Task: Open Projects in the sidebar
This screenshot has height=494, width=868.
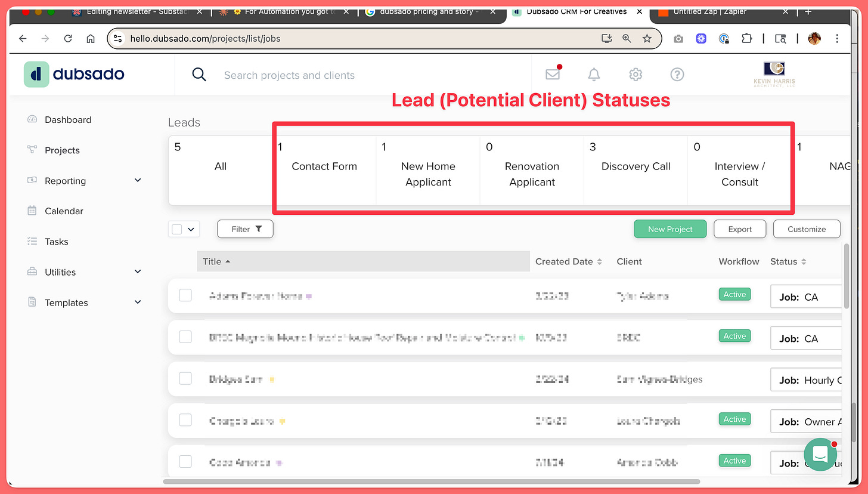Action: click(x=62, y=150)
